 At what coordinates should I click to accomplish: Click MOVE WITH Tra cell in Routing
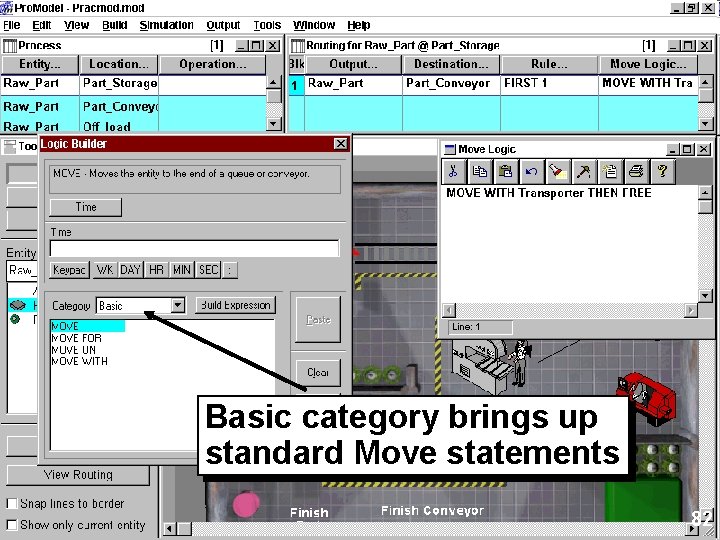click(x=648, y=83)
